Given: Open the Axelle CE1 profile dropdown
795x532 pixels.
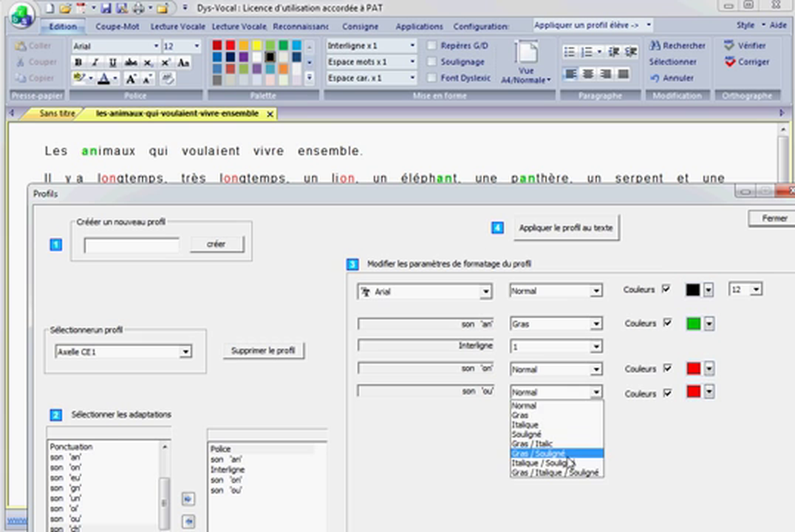Looking at the screenshot, I should click(x=185, y=352).
